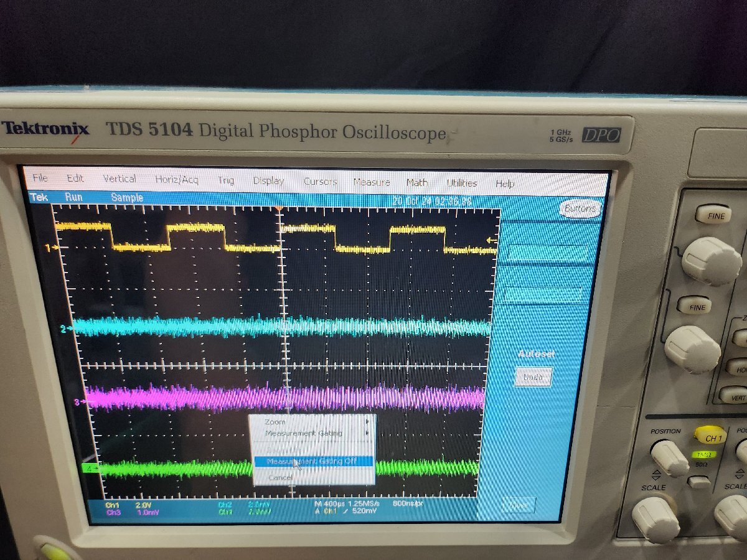Image resolution: width=747 pixels, height=560 pixels.
Task: Click the Ch2 scale readout
Action: click(244, 505)
